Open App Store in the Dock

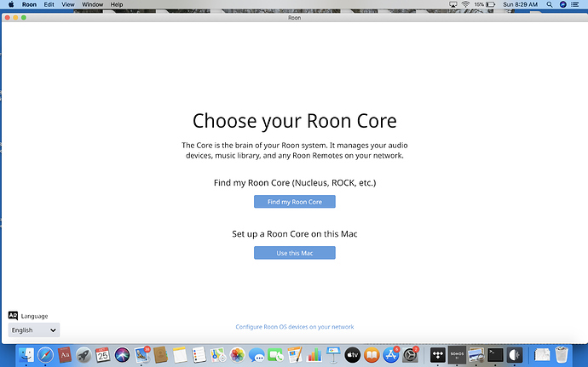click(391, 354)
